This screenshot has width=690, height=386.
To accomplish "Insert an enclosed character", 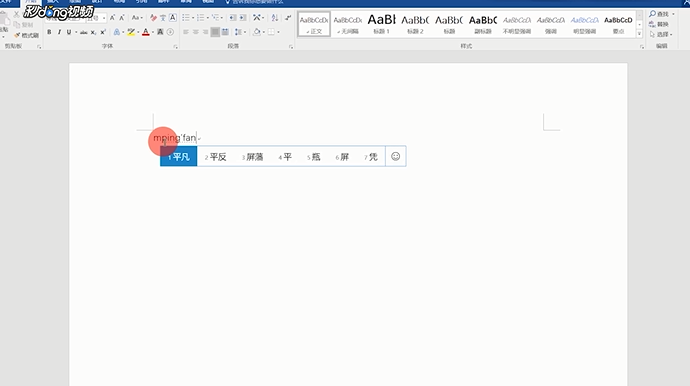I will coord(170,32).
